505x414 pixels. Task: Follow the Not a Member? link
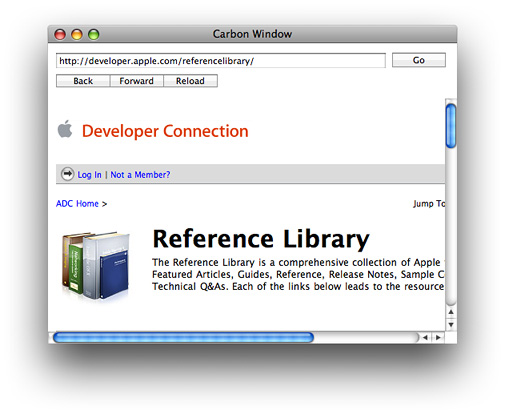click(x=140, y=175)
